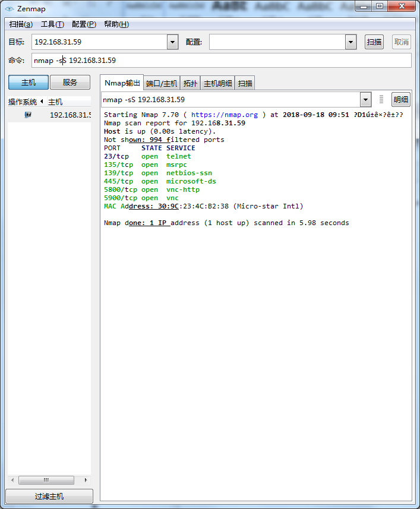Click the 'microsoft-ds' service text
This screenshot has width=420, height=509.
[191, 182]
